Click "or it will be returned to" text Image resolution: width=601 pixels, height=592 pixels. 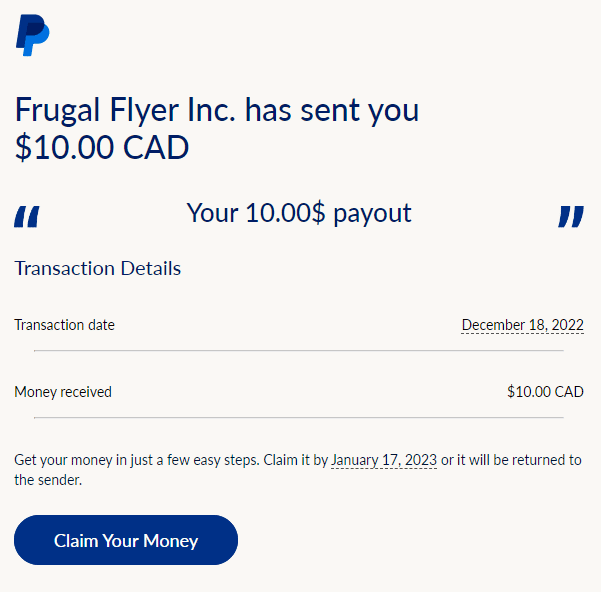[x=511, y=460]
